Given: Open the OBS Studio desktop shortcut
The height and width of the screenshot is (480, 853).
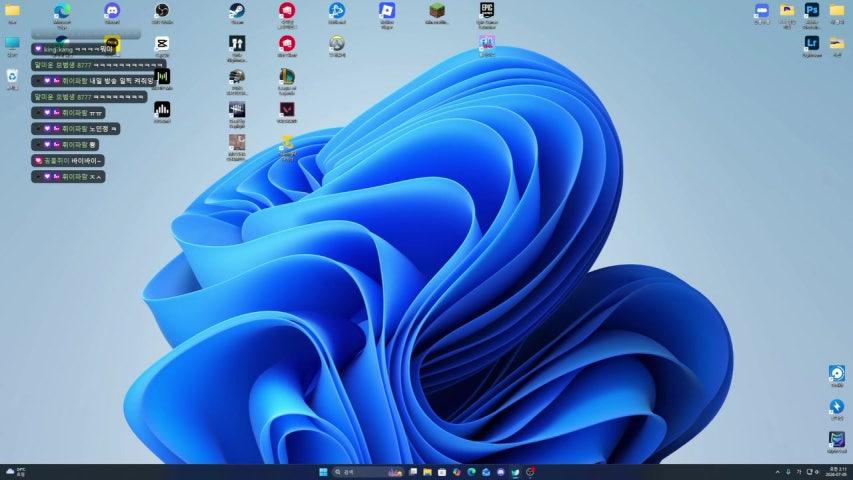Looking at the screenshot, I should pos(162,13).
